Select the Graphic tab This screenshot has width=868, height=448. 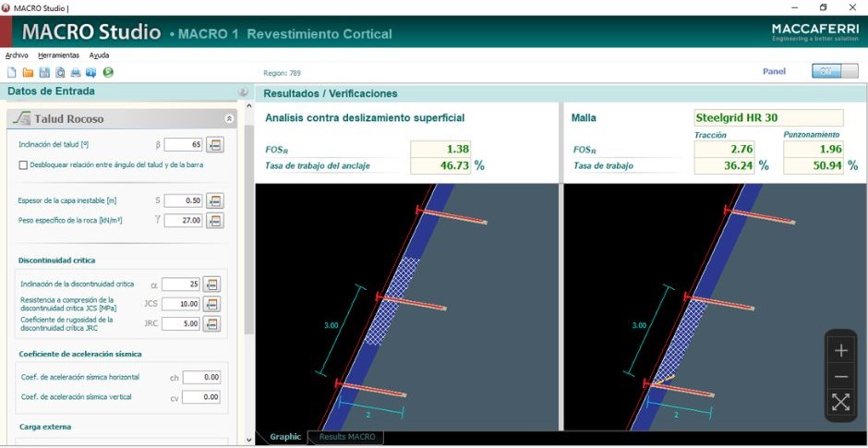[x=285, y=437]
